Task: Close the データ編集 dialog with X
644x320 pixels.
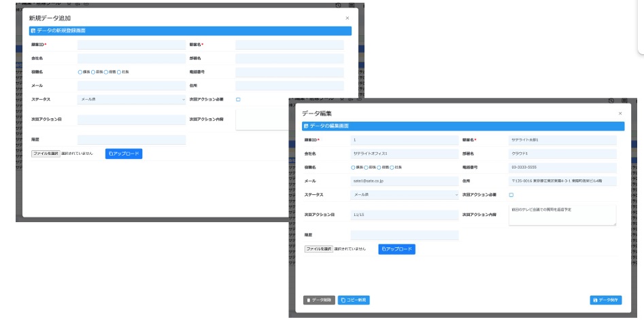Action: [620, 113]
